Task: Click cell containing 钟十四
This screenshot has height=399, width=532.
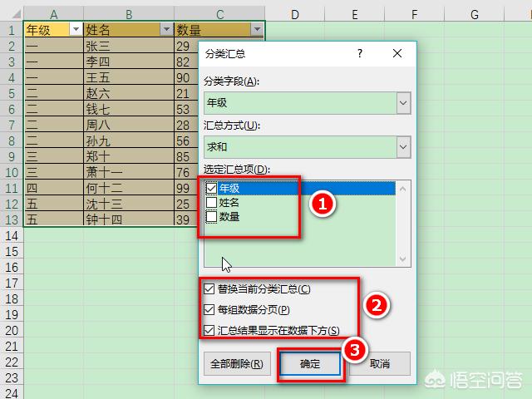Action: pyautogui.click(x=129, y=219)
